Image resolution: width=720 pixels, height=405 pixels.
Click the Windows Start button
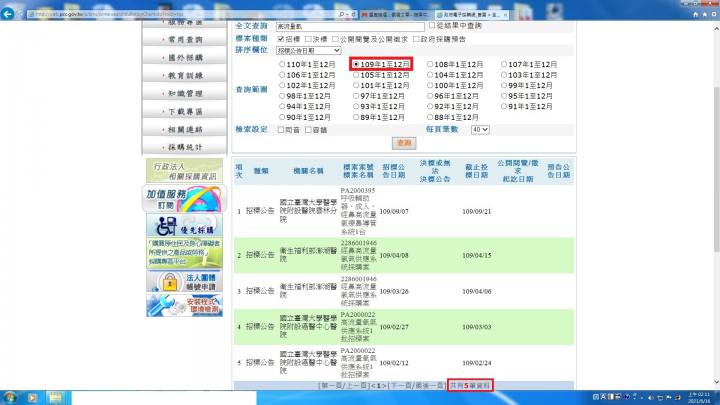[11, 396]
